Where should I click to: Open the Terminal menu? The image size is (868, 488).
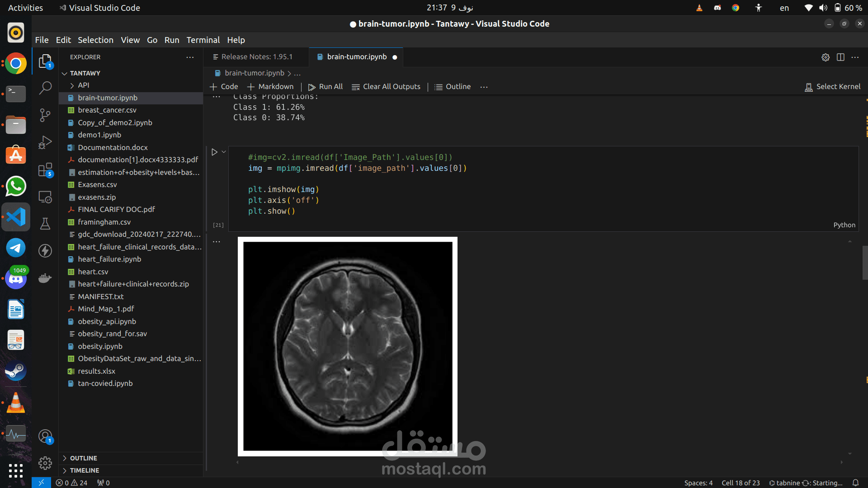click(x=203, y=40)
